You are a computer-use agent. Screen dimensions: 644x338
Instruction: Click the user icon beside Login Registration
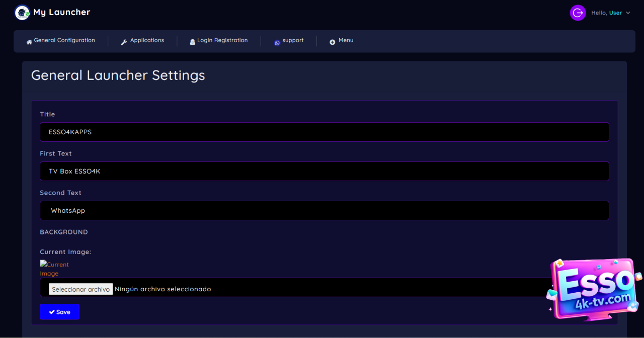coord(192,42)
